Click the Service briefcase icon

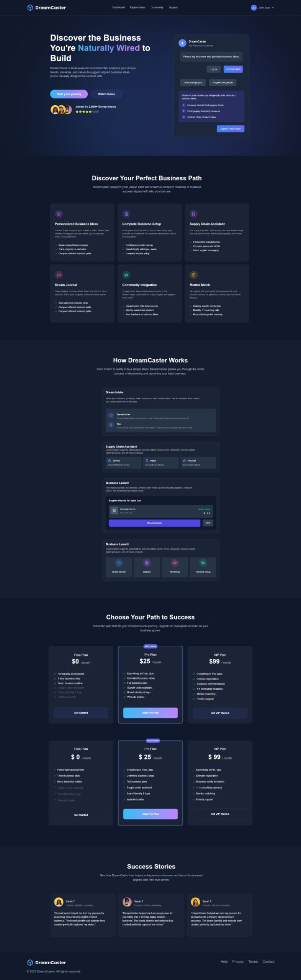click(110, 461)
